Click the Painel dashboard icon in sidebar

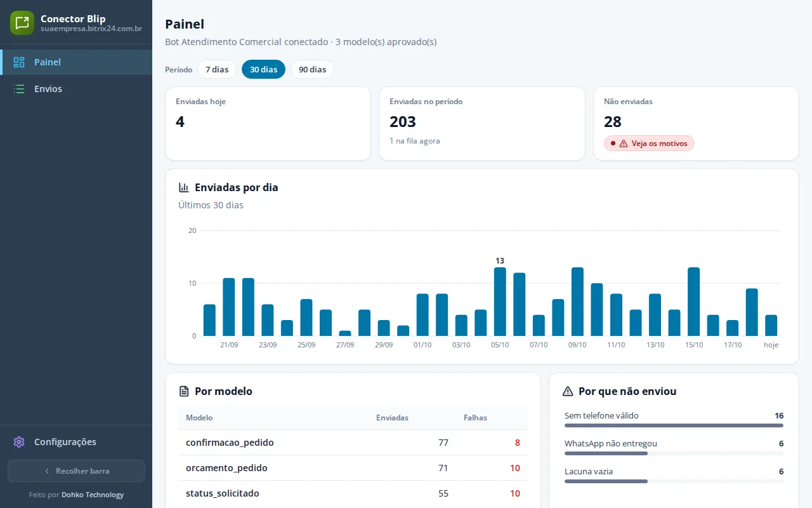click(x=19, y=62)
